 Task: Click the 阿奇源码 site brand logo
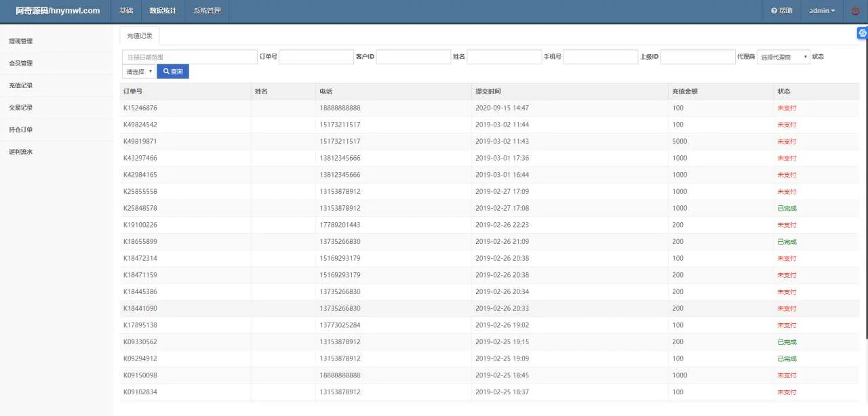click(x=58, y=11)
